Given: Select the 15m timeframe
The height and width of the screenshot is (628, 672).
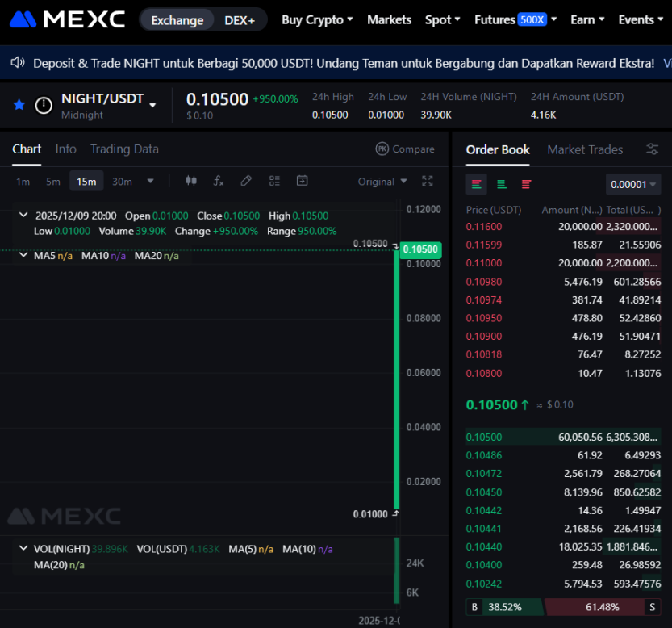Looking at the screenshot, I should click(x=86, y=182).
